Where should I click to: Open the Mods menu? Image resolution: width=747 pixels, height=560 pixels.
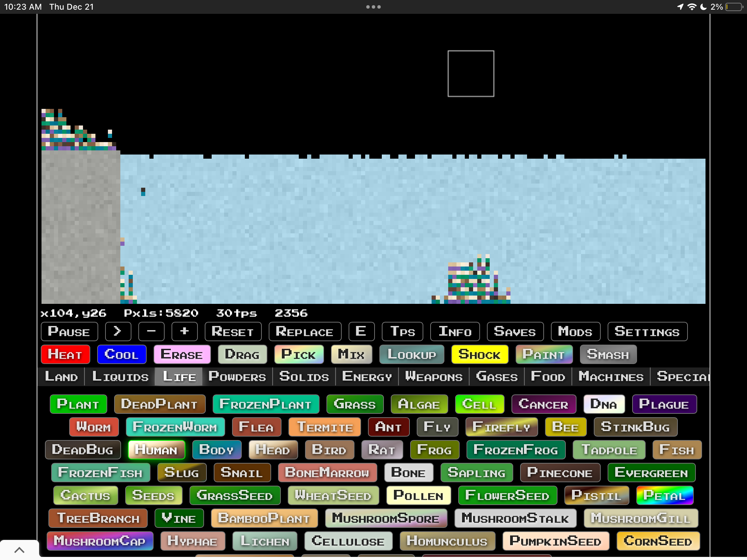[x=575, y=332]
